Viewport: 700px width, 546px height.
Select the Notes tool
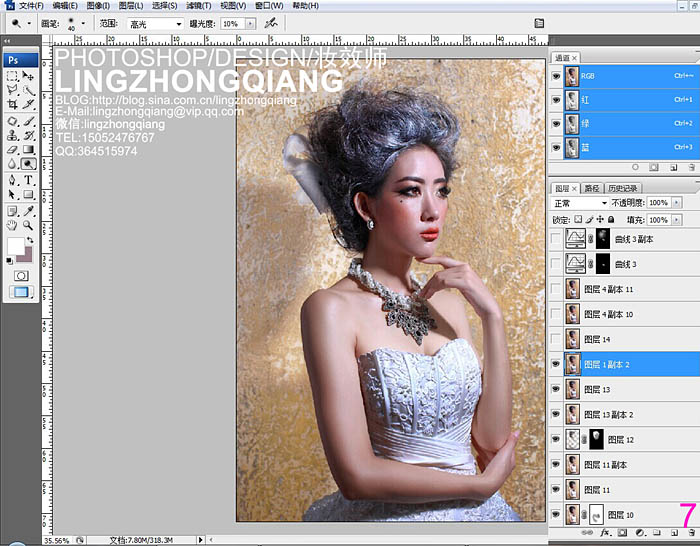tap(12, 211)
